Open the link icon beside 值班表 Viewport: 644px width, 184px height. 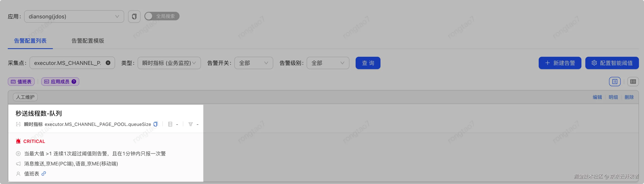coord(44,174)
